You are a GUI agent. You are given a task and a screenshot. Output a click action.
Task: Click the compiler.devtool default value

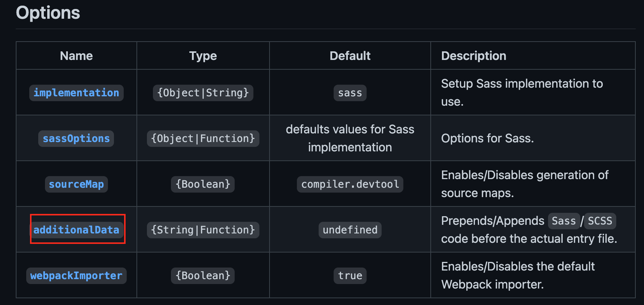(350, 184)
